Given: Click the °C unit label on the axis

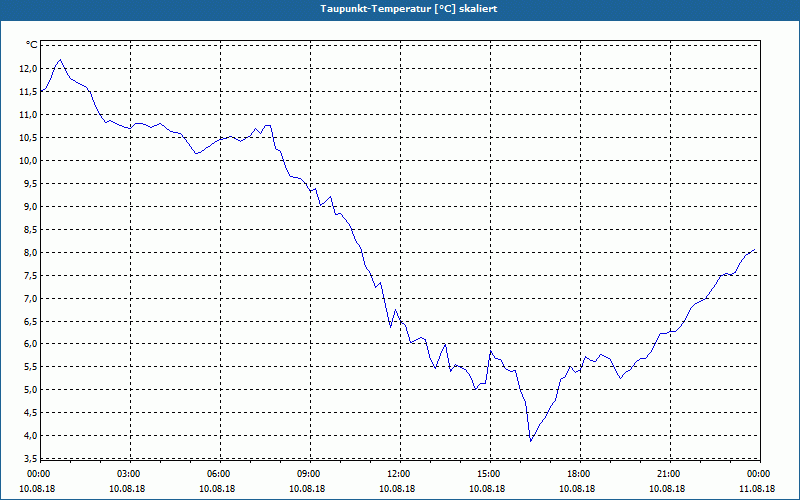Looking at the screenshot, I should [32, 45].
